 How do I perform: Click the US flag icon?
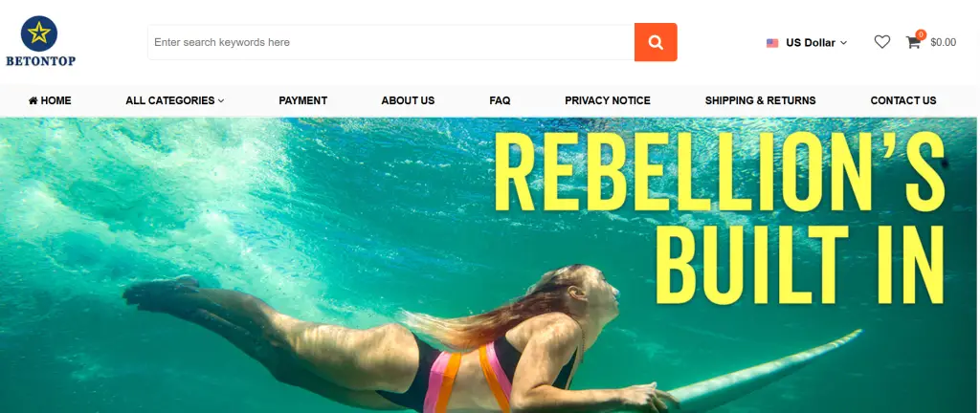(x=772, y=43)
